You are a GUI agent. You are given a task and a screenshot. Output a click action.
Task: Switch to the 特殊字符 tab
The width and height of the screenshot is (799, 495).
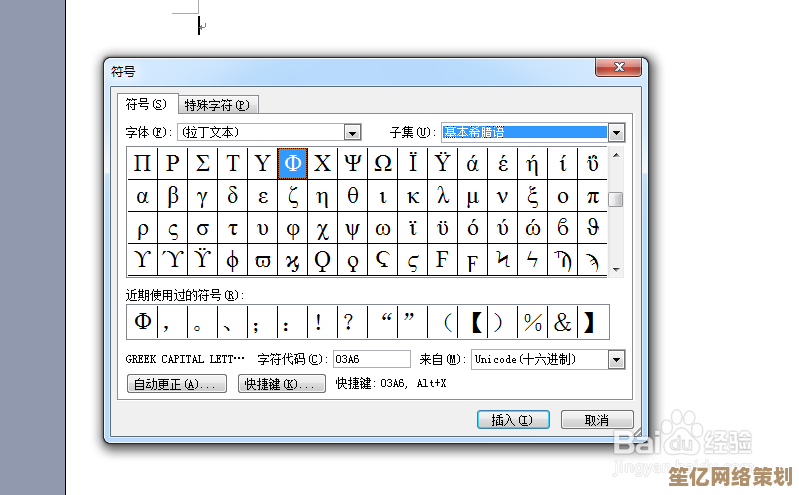(x=218, y=105)
